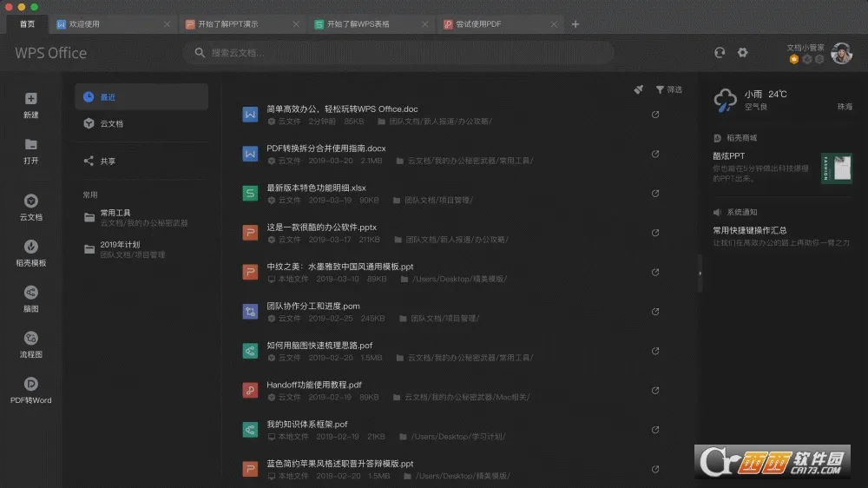
Task: Open file 中纹之美: 水墨雅致中国风通用模板.ppt
Action: (340, 267)
